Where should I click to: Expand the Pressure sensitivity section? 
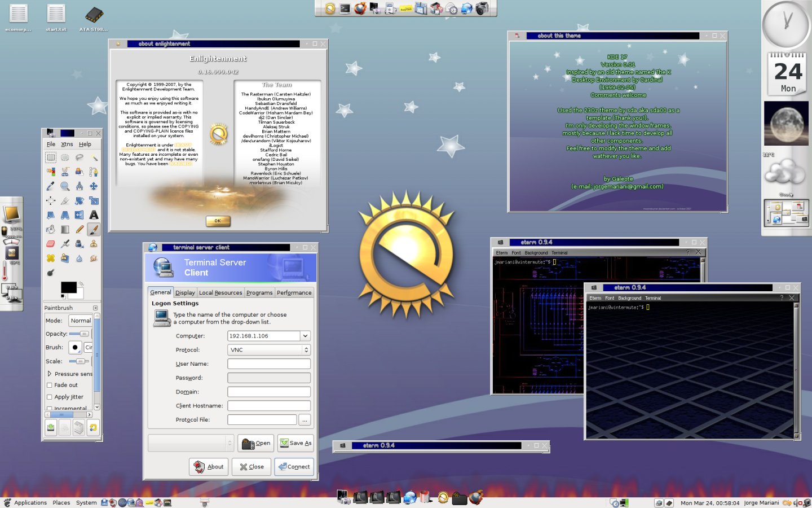pos(50,374)
